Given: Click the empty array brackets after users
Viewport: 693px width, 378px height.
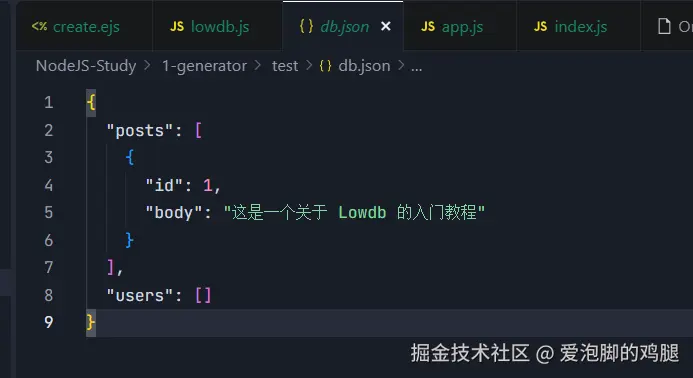Looking at the screenshot, I should coord(203,295).
